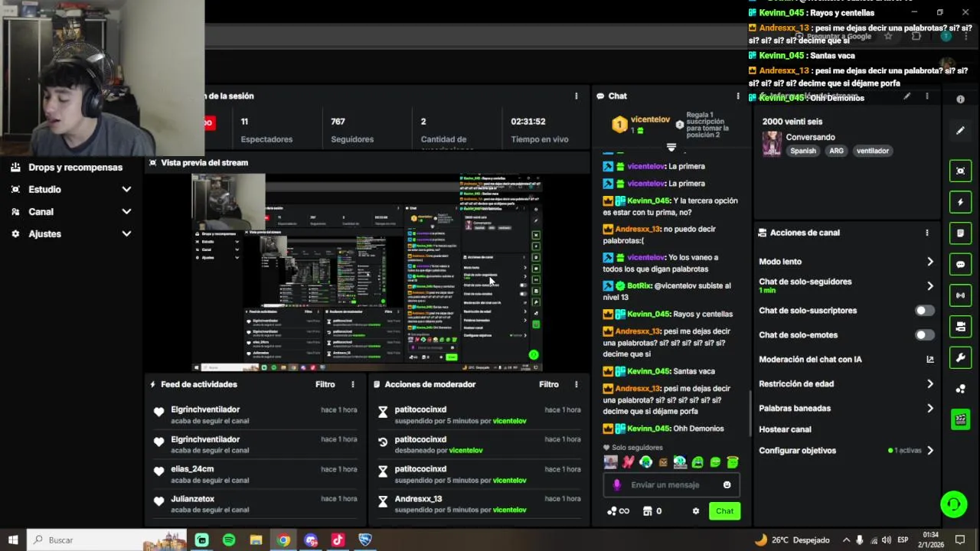Click Andresxx_13 in moderator actions list
The image size is (980, 551).
pos(418,499)
